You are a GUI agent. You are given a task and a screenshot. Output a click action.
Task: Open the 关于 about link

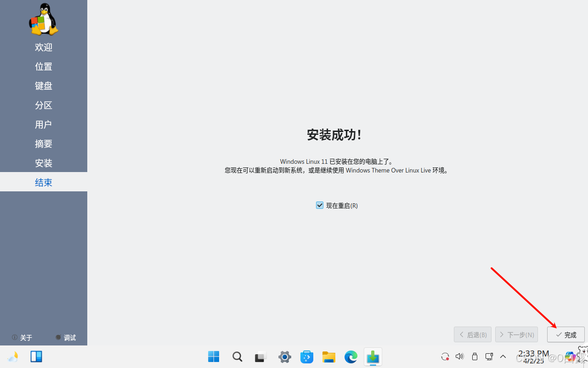click(22, 338)
